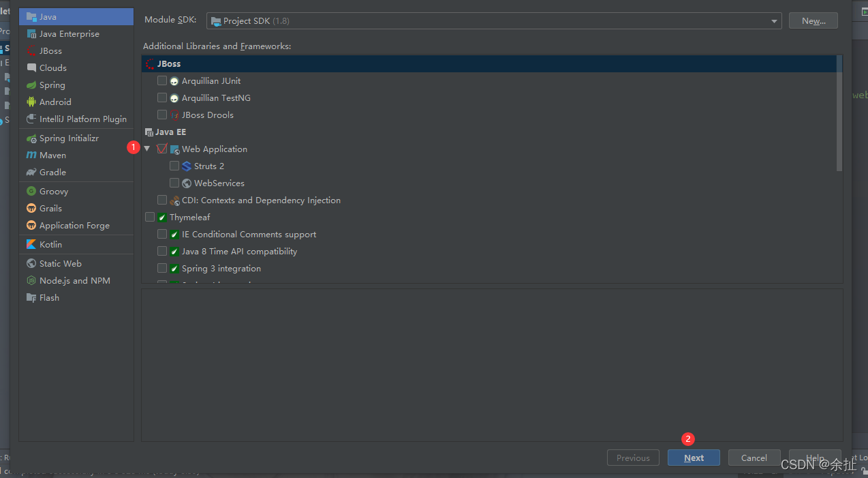The image size is (868, 478).
Task: Choose the Groovy project icon
Action: tap(31, 191)
